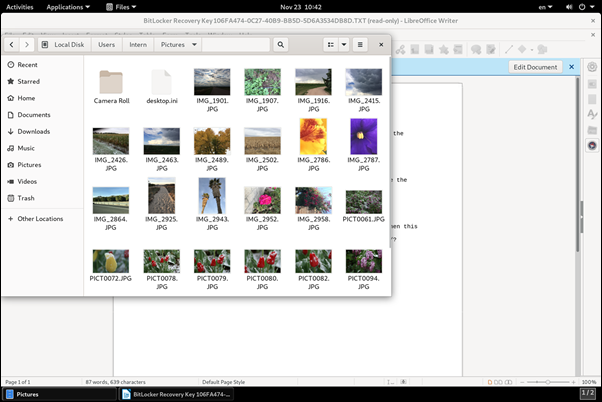This screenshot has width=602, height=402.
Task: Switch to BitLocker Recovery Key taskbar window
Action: tap(177, 394)
